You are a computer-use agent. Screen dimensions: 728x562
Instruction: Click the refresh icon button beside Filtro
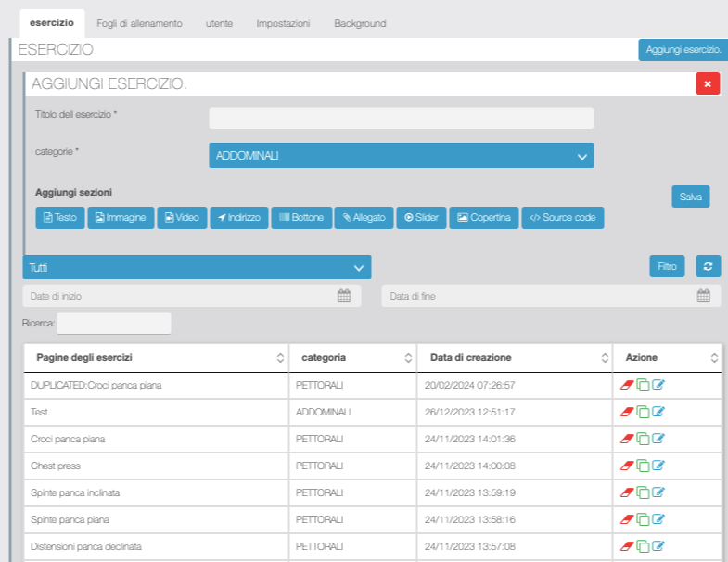(708, 267)
